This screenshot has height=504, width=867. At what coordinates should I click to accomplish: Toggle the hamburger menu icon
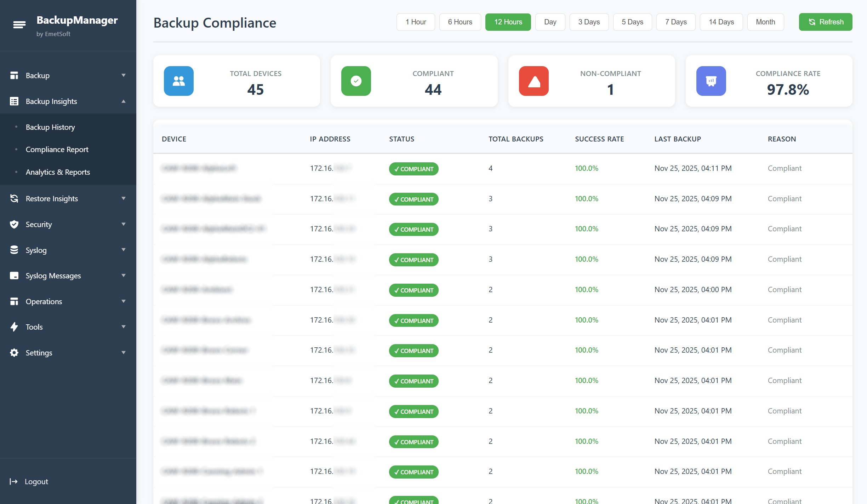[x=19, y=25]
